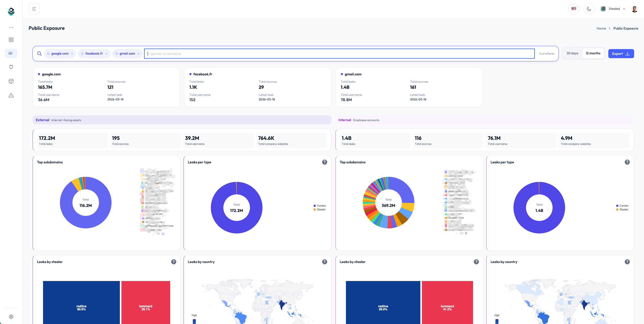Click the search magnifier icon

(x=40, y=54)
